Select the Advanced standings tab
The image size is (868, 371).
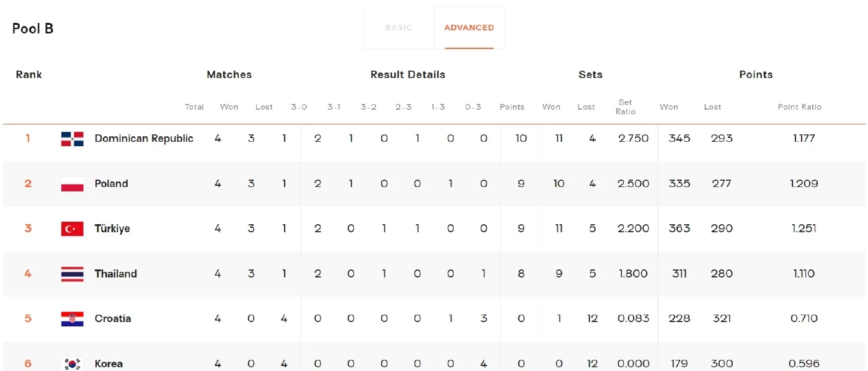[x=469, y=28]
